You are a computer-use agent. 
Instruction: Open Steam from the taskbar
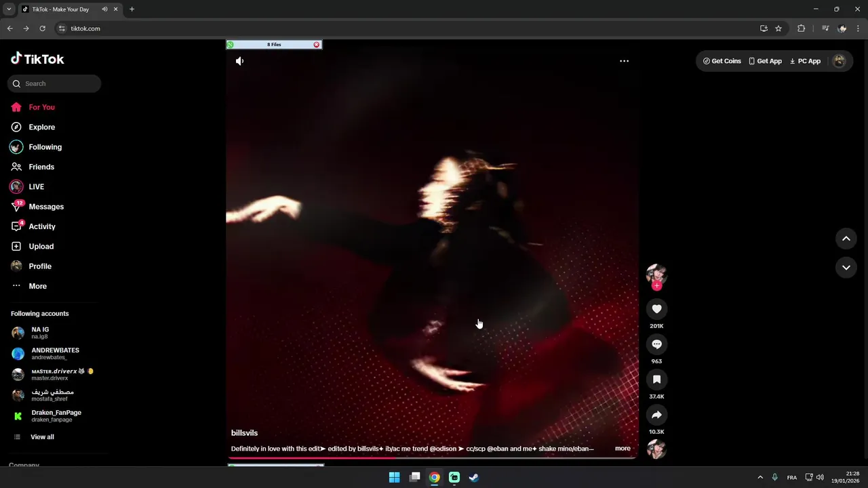pos(474,477)
